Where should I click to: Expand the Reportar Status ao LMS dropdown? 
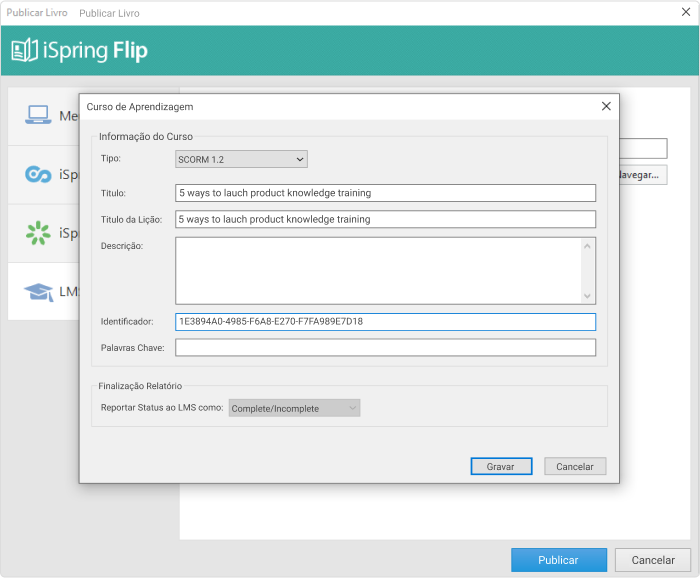[x=294, y=408]
